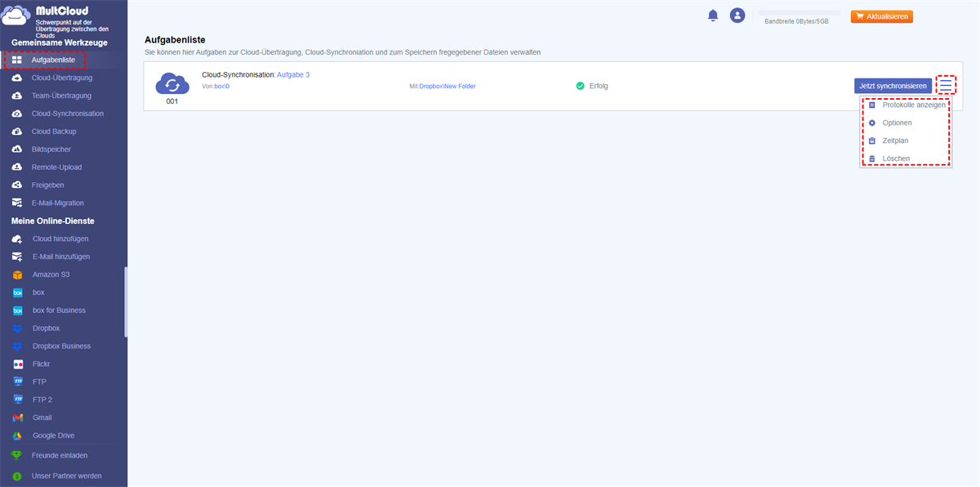Click Unser Partner werden label
The image size is (980, 487).
67,476
